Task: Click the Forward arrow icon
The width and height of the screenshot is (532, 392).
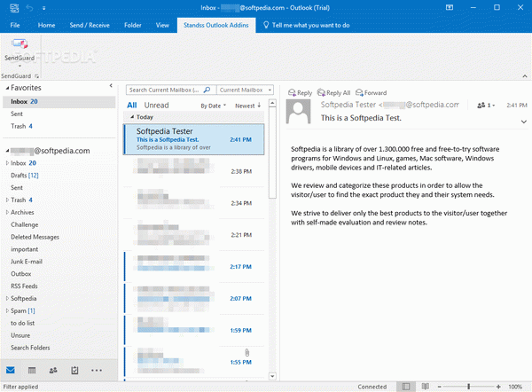Action: (x=370, y=92)
